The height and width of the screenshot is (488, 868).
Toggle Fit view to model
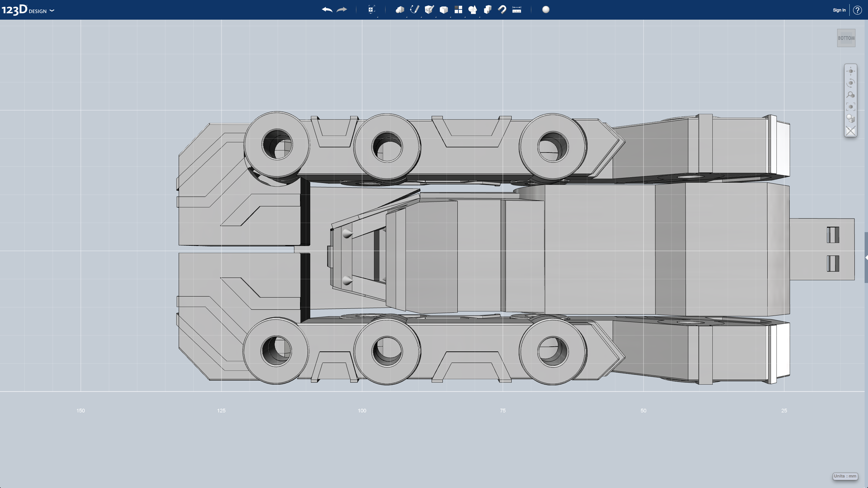coord(850,106)
